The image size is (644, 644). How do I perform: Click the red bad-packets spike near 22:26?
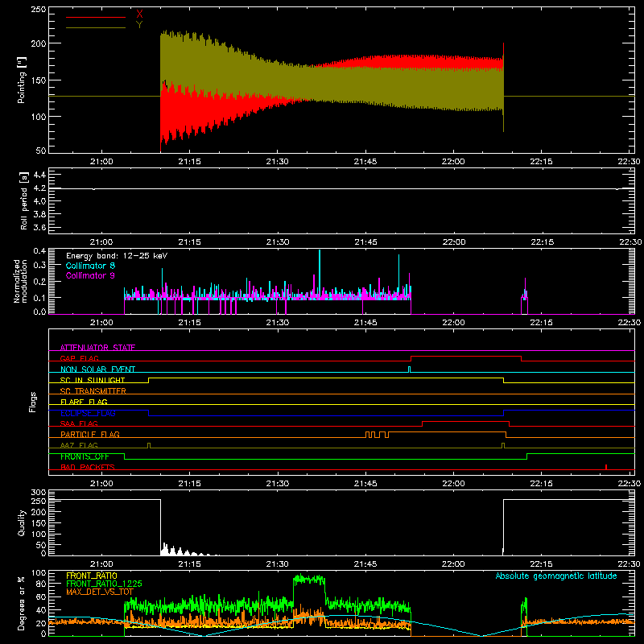(606, 467)
